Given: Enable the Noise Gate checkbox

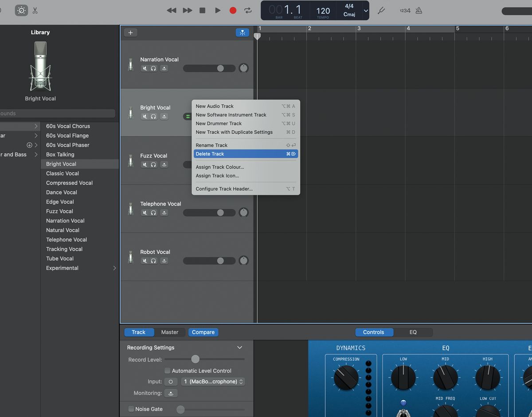Looking at the screenshot, I should point(131,409).
